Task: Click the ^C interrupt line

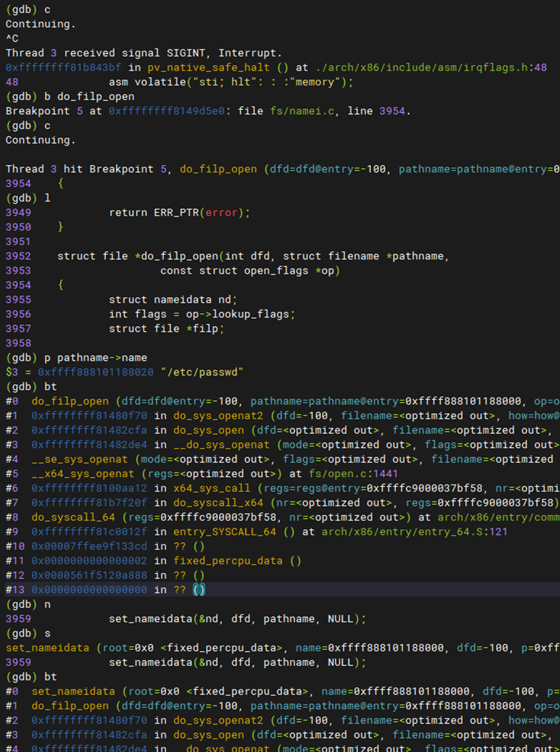Action: coord(12,38)
